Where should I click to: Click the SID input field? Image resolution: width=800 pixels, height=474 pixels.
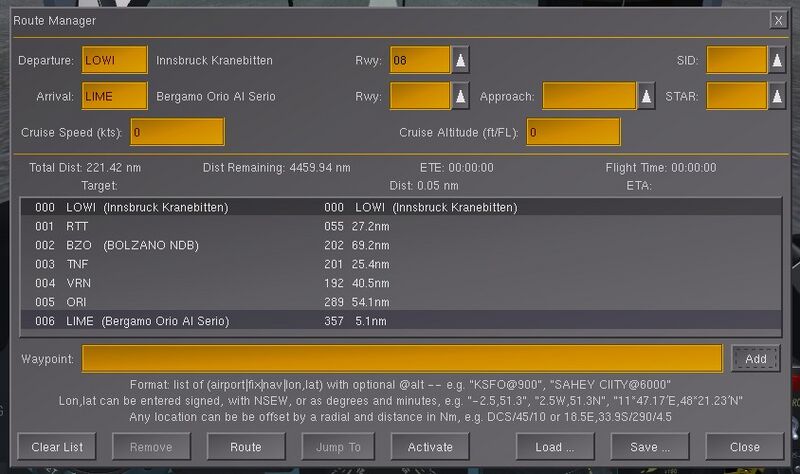tap(736, 60)
